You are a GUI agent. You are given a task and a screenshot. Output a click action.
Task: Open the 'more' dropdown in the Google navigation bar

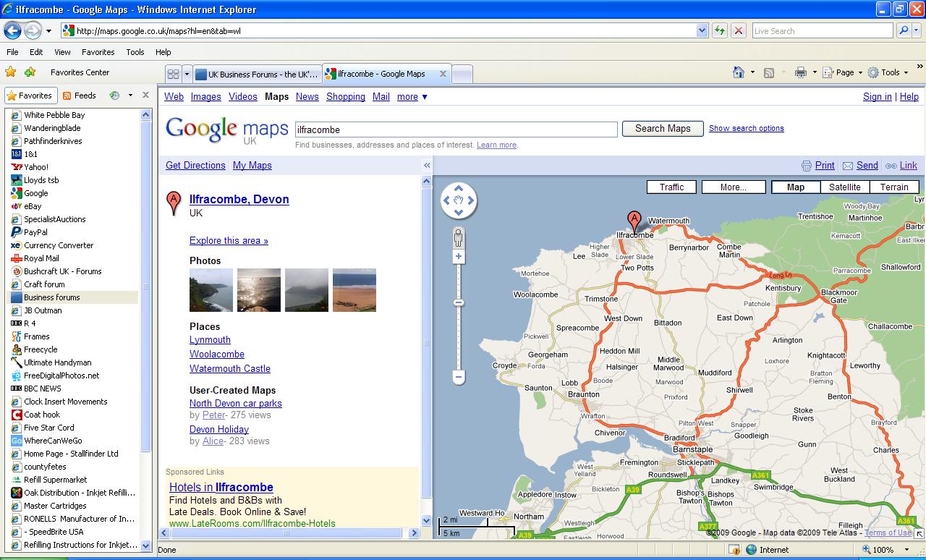[x=412, y=96]
